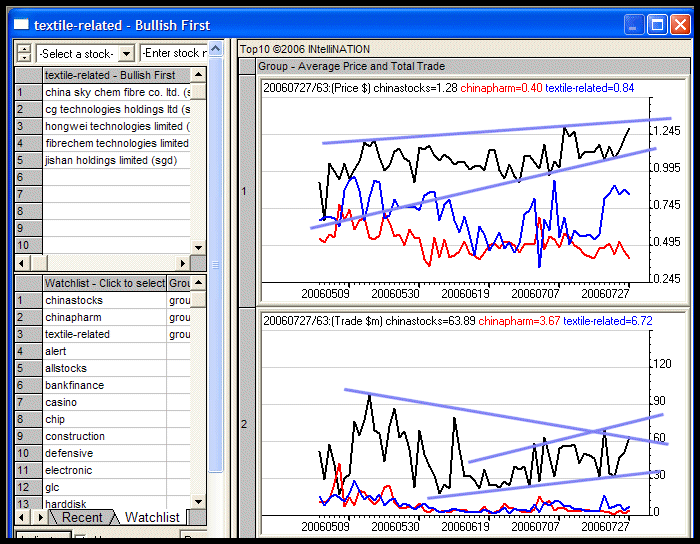Select hongwei technologies limited row

tap(117, 126)
